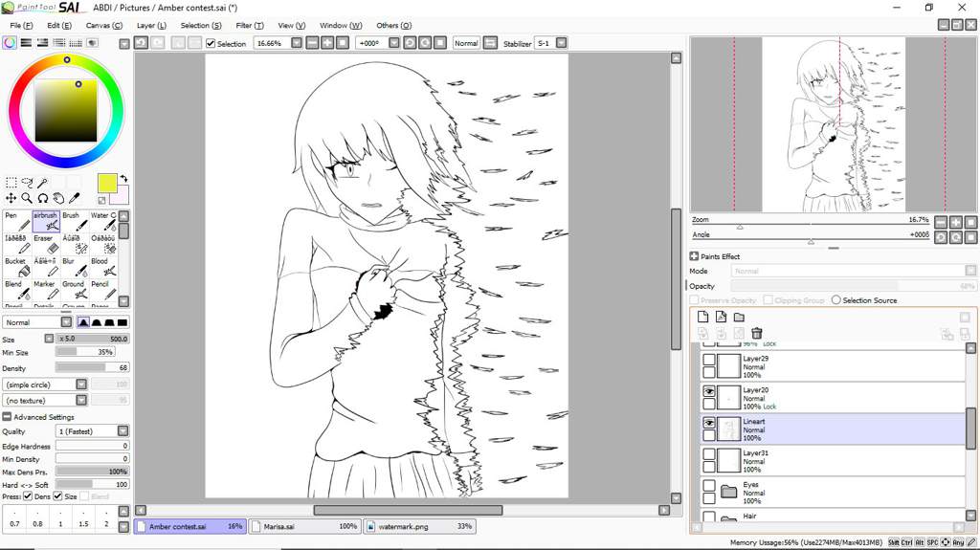Open the brush size multiplier dropdown
The width and height of the screenshot is (980, 550).
pyautogui.click(x=49, y=339)
